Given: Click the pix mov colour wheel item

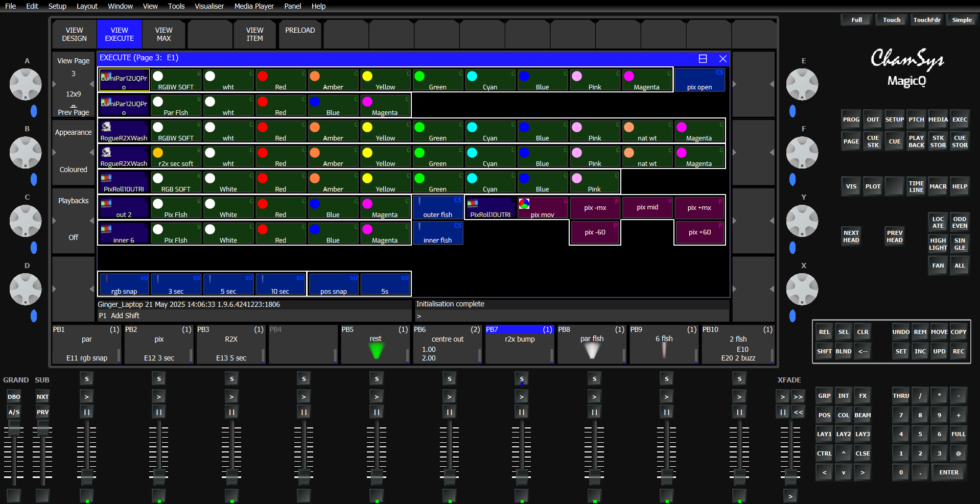Looking at the screenshot, I should tap(543, 208).
